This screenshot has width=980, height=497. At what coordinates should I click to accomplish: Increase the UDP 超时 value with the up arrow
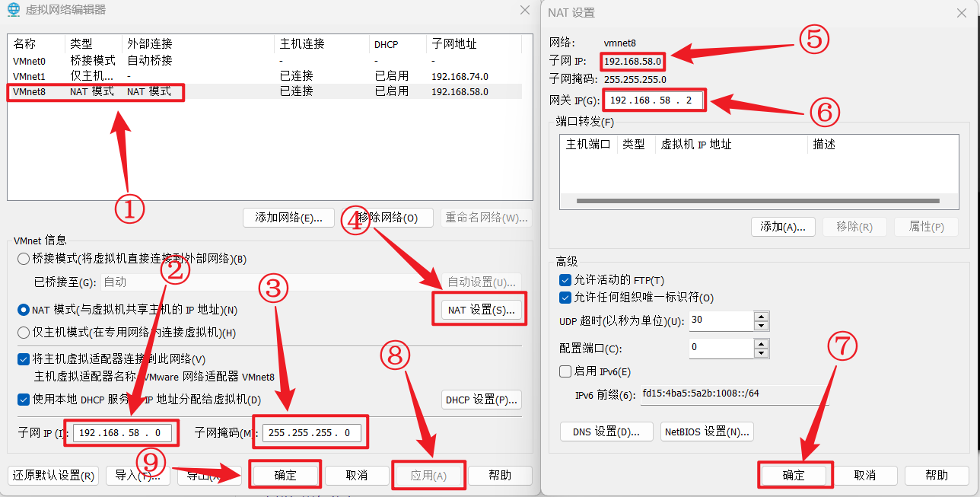(761, 316)
